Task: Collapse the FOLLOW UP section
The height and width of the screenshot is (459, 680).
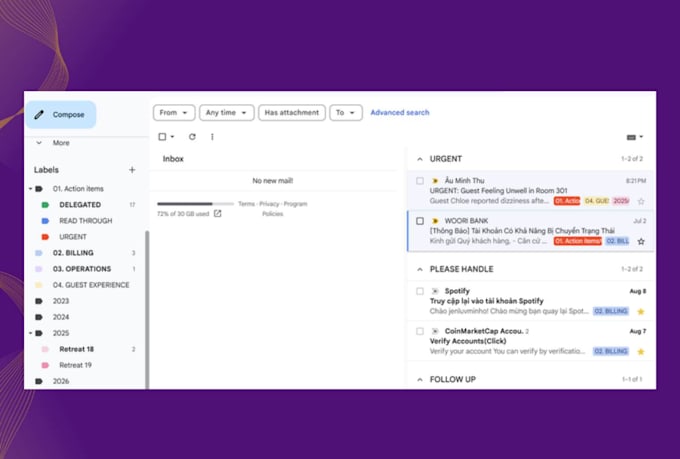Action: [x=420, y=380]
